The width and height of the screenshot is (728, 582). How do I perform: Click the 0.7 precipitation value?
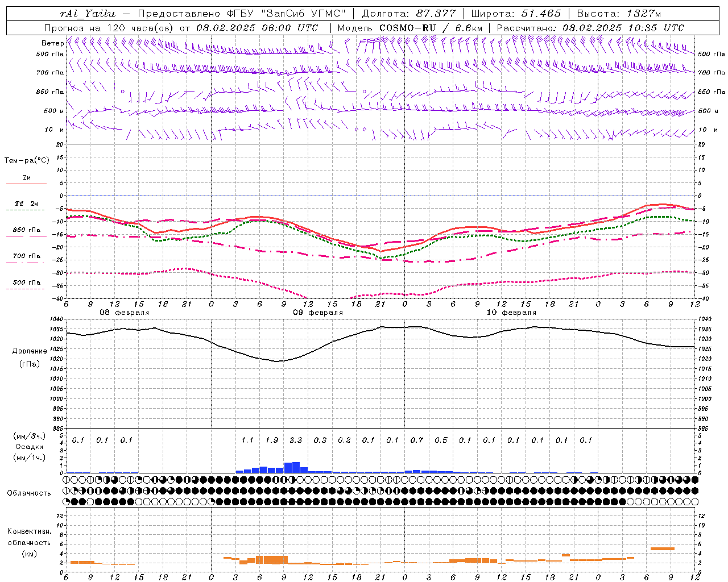click(417, 440)
